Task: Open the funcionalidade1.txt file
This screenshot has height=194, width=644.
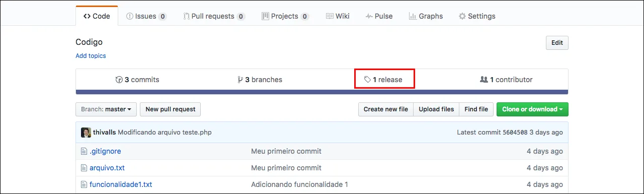Action: tap(121, 184)
